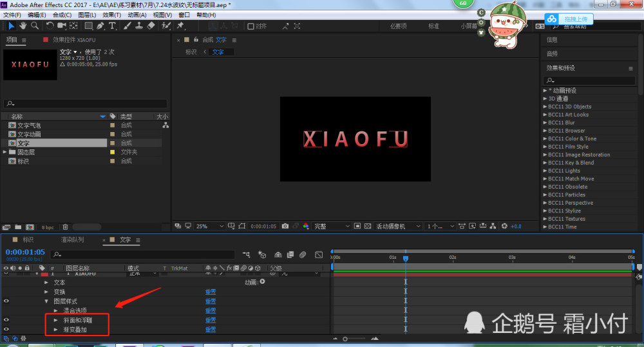Open the 25% magnification dropdown
644x347 pixels.
tap(209, 226)
